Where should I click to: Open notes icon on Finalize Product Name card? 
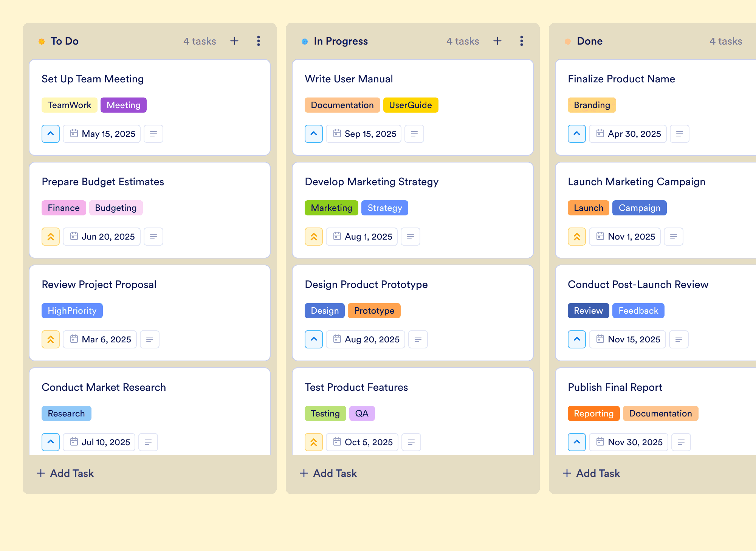[x=680, y=134]
